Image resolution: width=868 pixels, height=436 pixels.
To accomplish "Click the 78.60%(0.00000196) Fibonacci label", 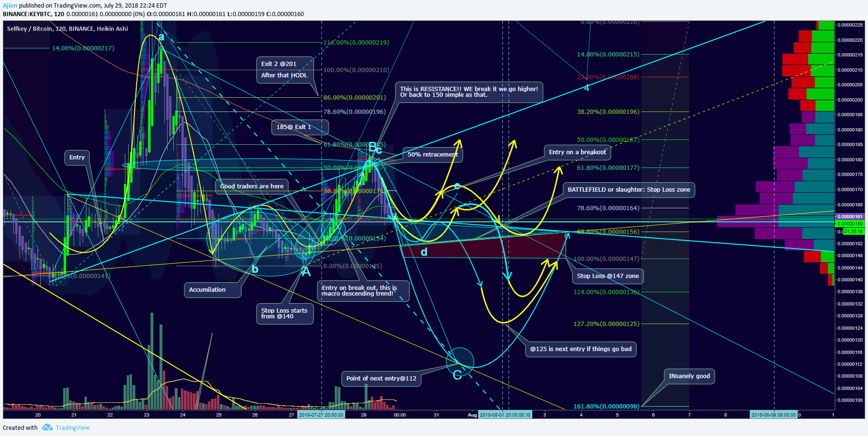I will click(x=355, y=112).
